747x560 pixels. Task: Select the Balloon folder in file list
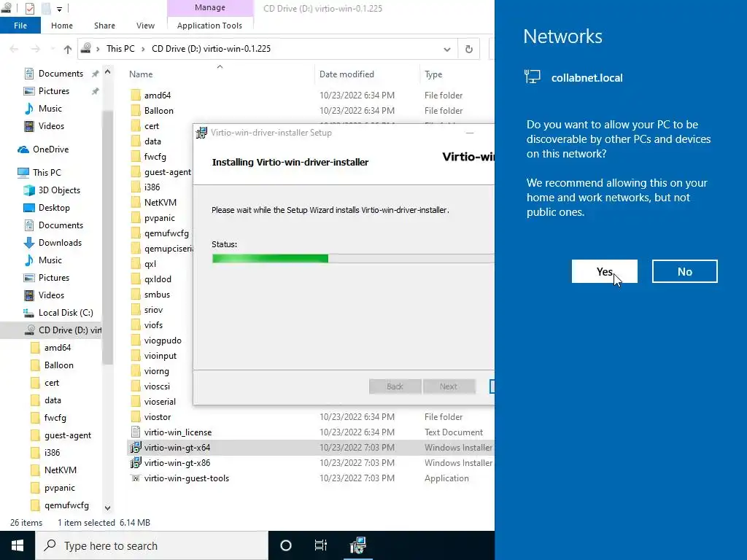pos(158,111)
